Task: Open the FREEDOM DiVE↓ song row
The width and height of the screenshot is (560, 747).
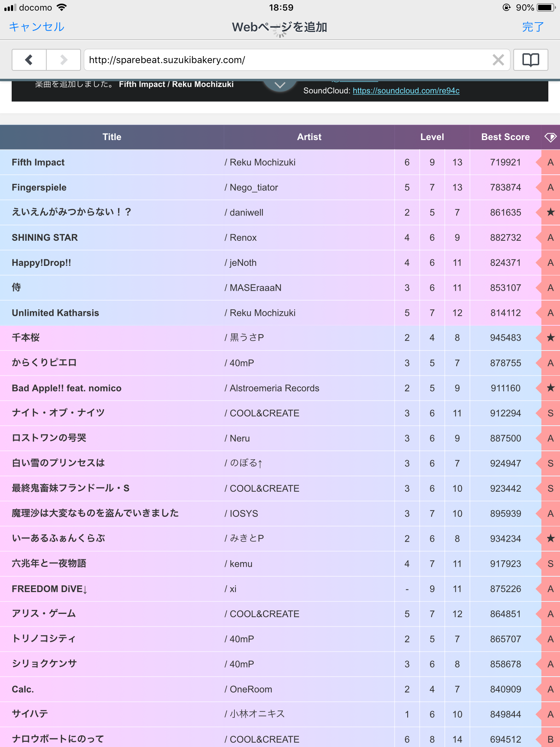Action: point(280,589)
